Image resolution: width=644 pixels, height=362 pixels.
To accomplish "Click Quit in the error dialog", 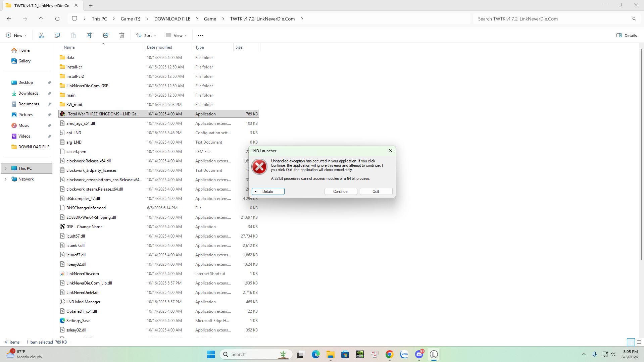I will 376,192.
